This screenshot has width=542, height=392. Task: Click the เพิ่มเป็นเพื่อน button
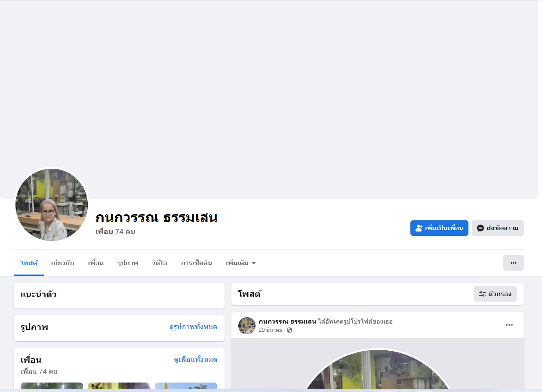tap(439, 228)
